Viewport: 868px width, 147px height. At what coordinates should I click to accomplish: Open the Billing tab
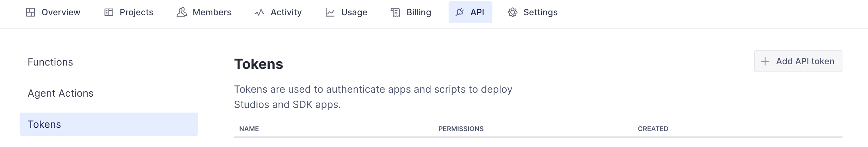pos(411,13)
